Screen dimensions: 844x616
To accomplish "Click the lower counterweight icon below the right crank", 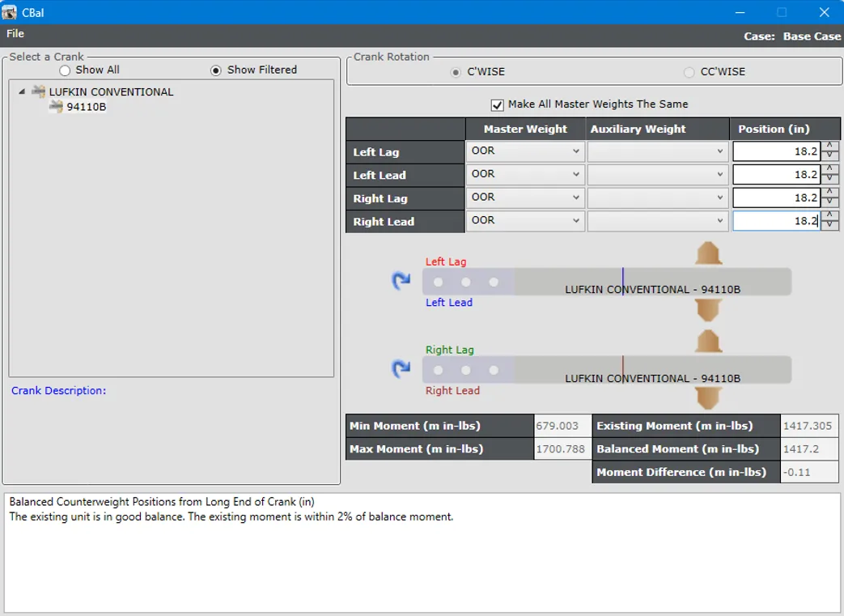I will click(708, 398).
